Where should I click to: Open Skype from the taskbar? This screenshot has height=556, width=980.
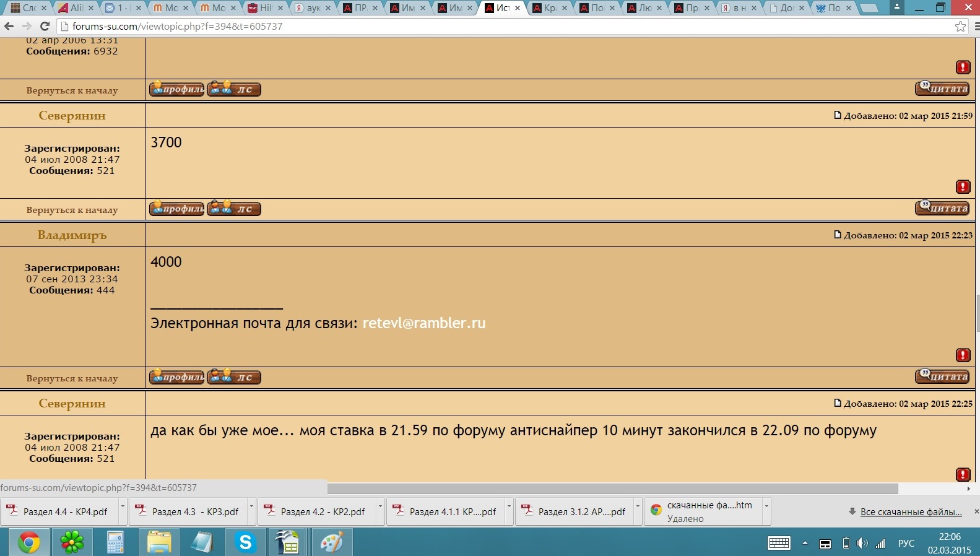click(x=246, y=542)
